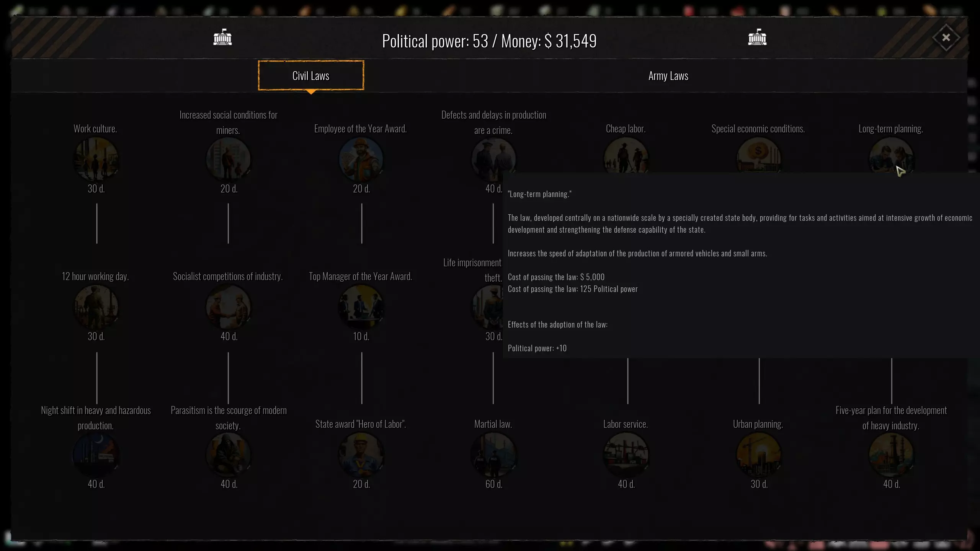This screenshot has width=980, height=551.
Task: Select the Civil Laws tab
Action: [311, 75]
